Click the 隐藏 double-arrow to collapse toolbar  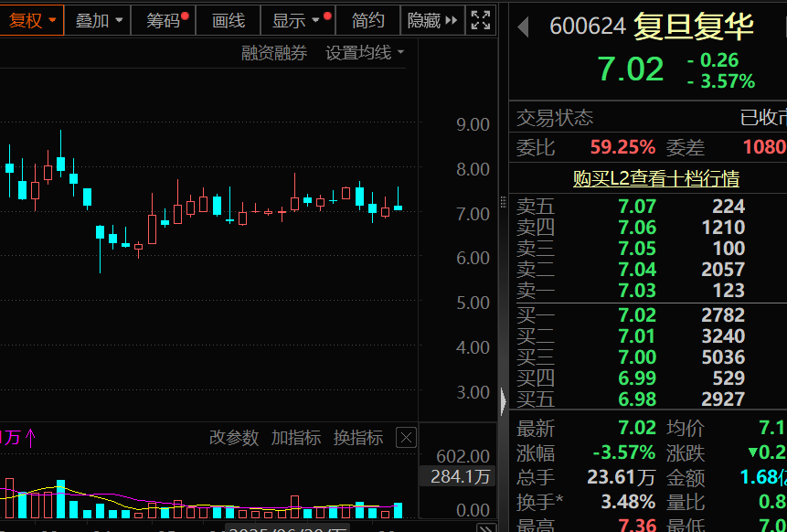point(431,20)
